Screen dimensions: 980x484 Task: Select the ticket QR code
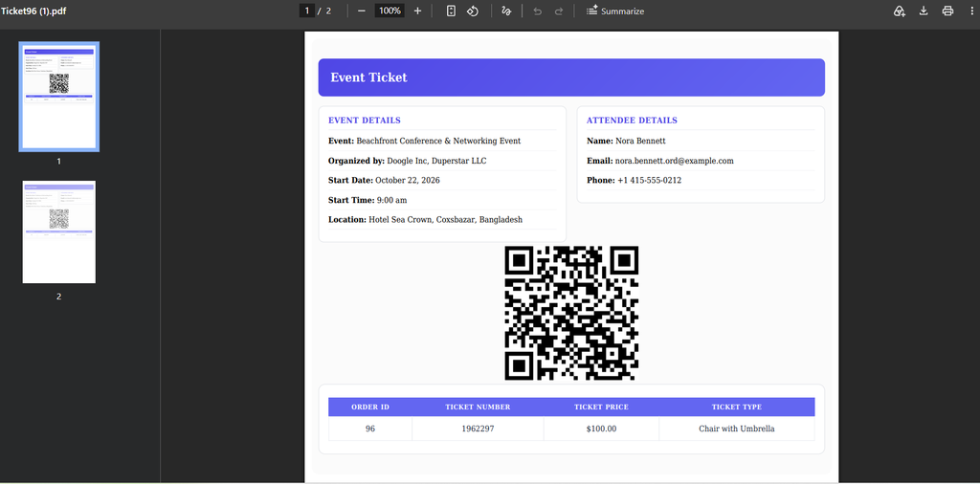click(x=571, y=313)
